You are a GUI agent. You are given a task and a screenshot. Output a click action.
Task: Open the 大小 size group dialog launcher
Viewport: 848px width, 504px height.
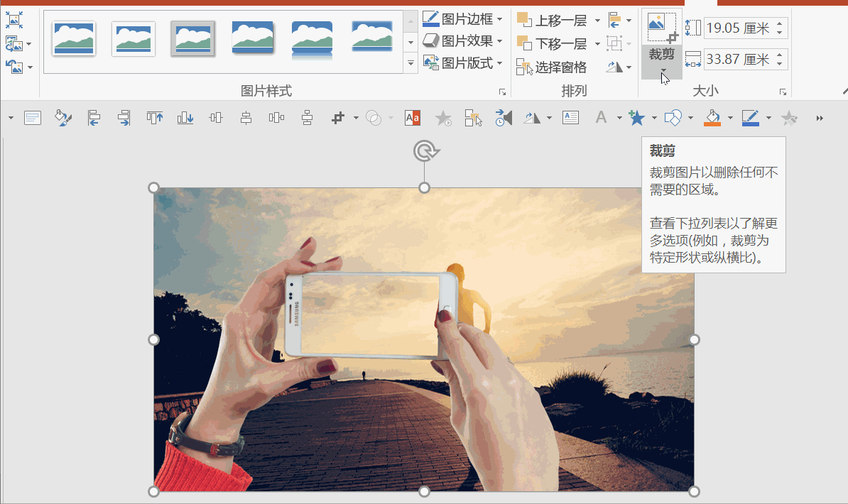click(x=783, y=92)
